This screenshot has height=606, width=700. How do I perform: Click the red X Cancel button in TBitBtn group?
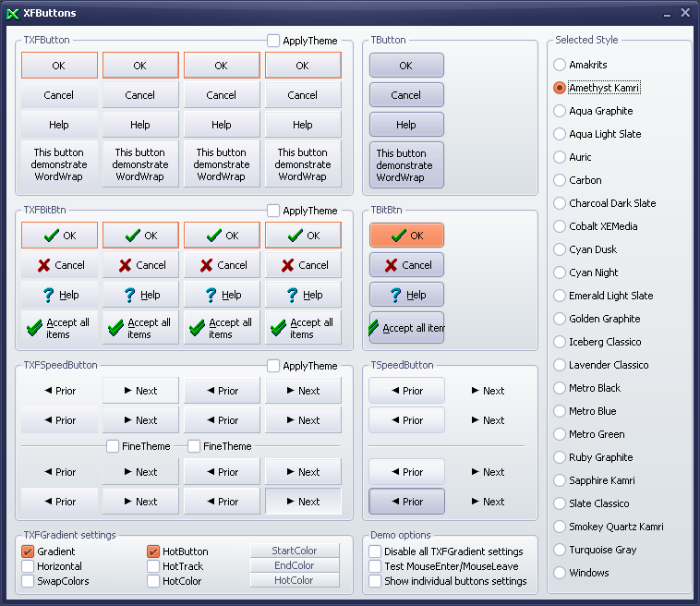tap(406, 265)
